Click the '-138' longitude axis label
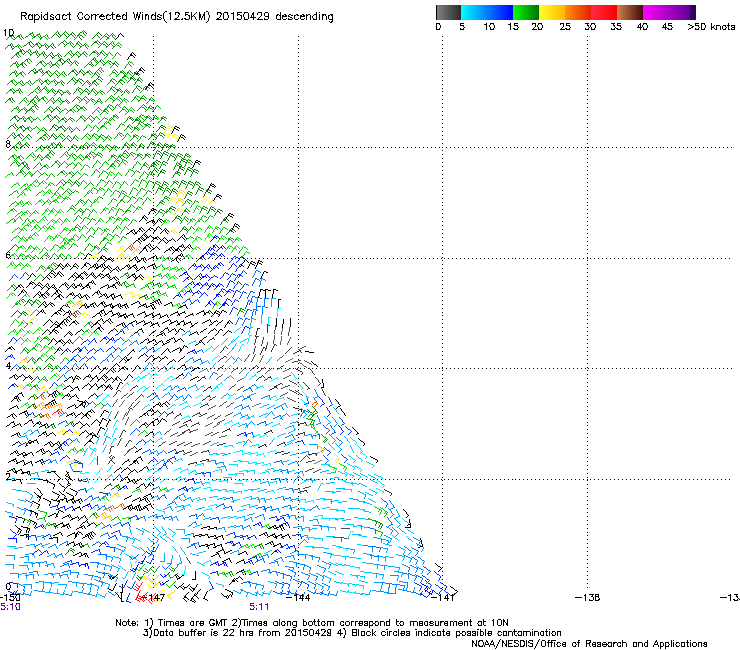The height and width of the screenshot is (650, 740). (587, 598)
